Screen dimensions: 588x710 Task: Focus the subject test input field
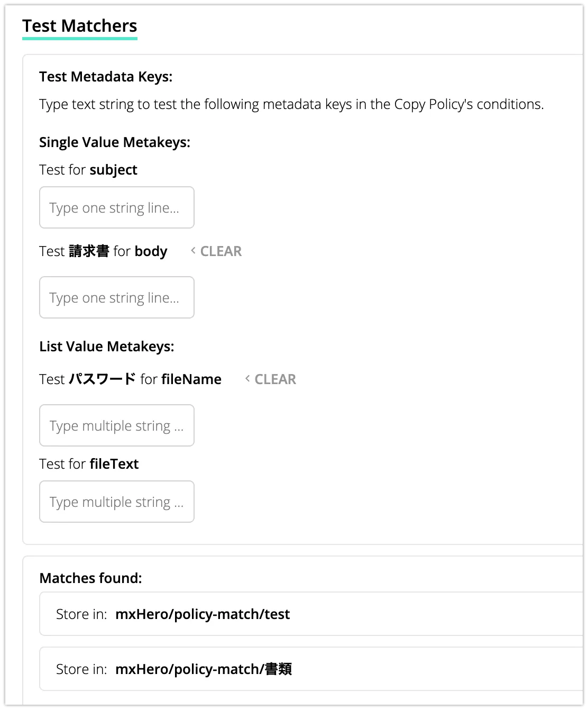pyautogui.click(x=117, y=207)
